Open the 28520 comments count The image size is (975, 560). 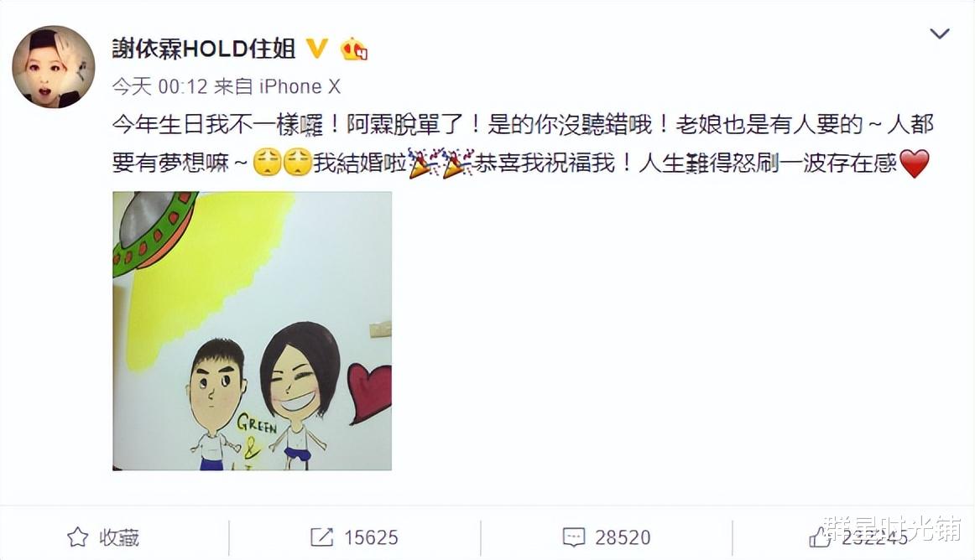point(623,537)
